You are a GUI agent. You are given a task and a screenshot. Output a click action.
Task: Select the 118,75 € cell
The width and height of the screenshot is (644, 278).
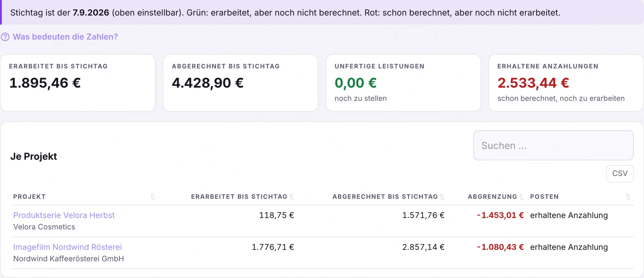277,215
